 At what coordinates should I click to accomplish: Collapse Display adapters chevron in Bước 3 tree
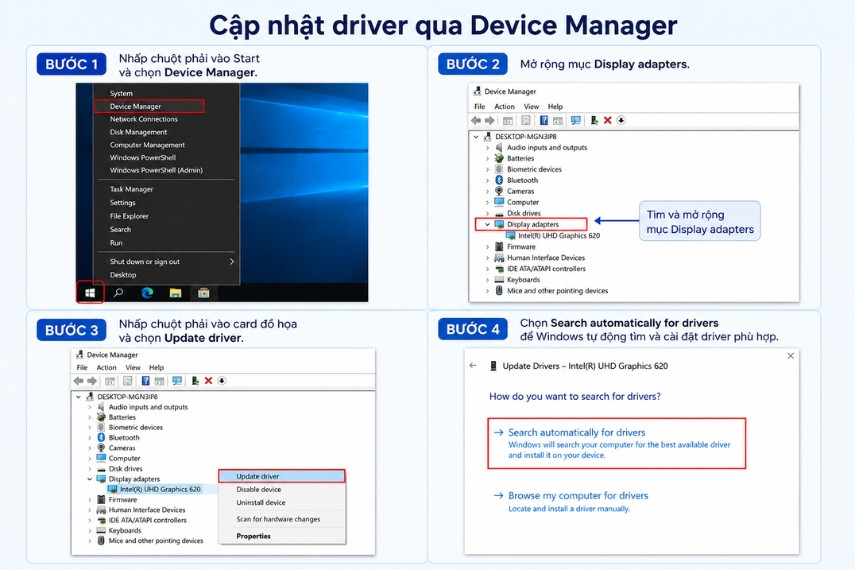pyautogui.click(x=90, y=479)
